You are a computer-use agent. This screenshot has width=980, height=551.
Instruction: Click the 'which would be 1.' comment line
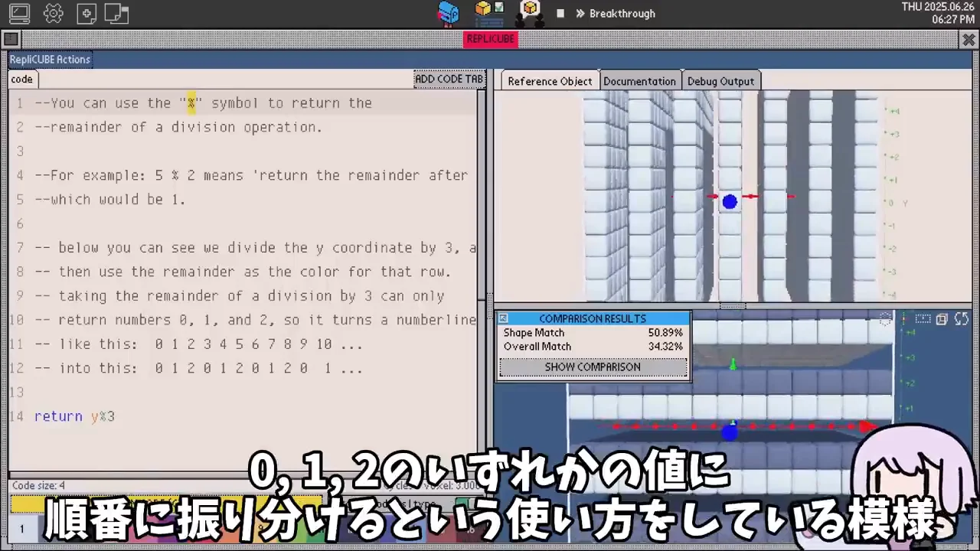click(110, 200)
